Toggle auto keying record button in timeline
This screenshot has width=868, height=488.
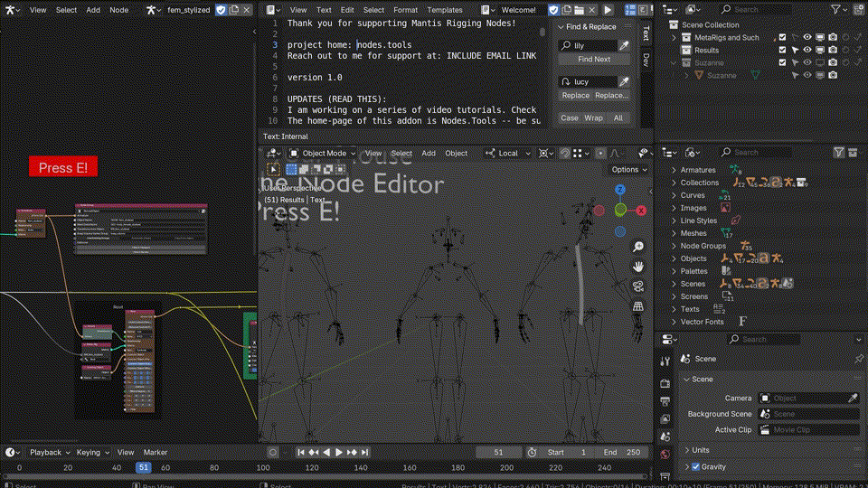[x=273, y=453]
